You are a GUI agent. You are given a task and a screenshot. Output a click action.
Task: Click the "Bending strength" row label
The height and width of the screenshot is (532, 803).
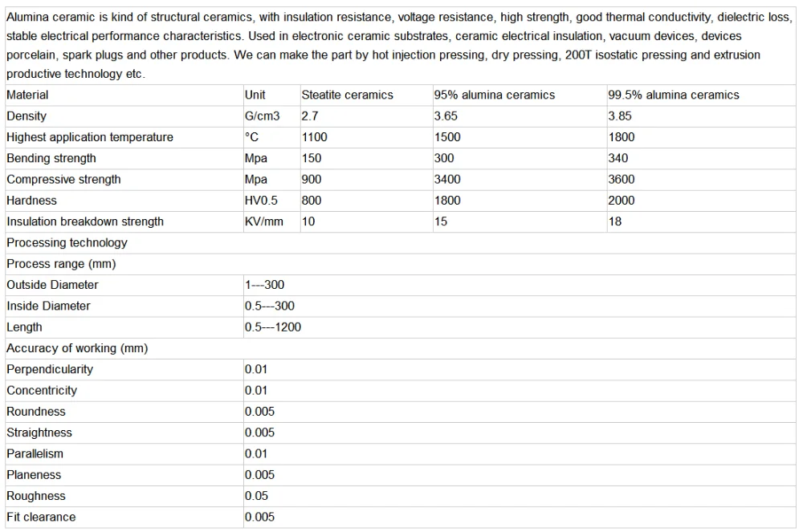[51, 158]
